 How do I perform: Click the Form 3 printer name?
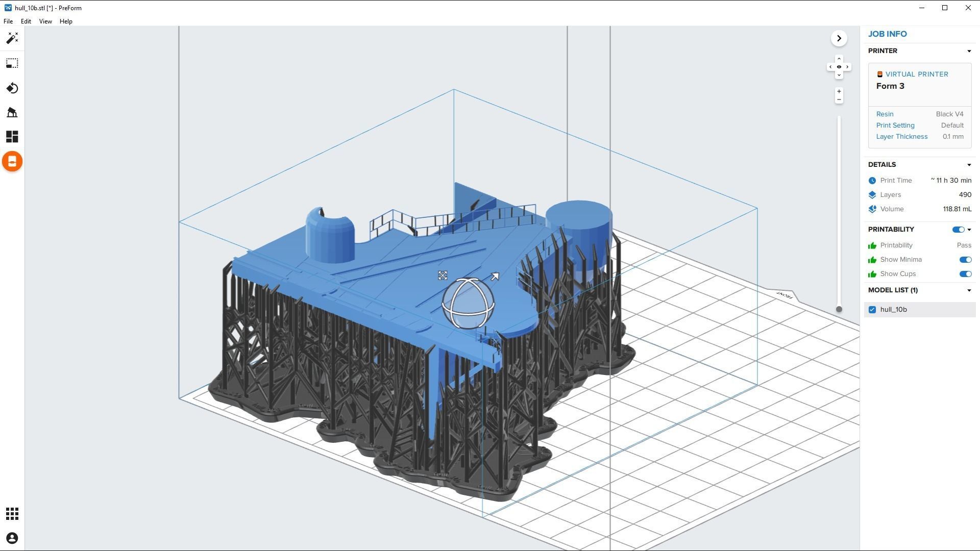pyautogui.click(x=890, y=86)
